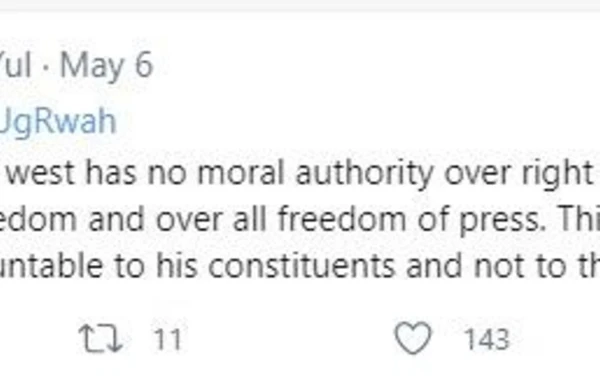Click the author name ending in 'ul'
The height and width of the screenshot is (380, 600).
coord(15,65)
